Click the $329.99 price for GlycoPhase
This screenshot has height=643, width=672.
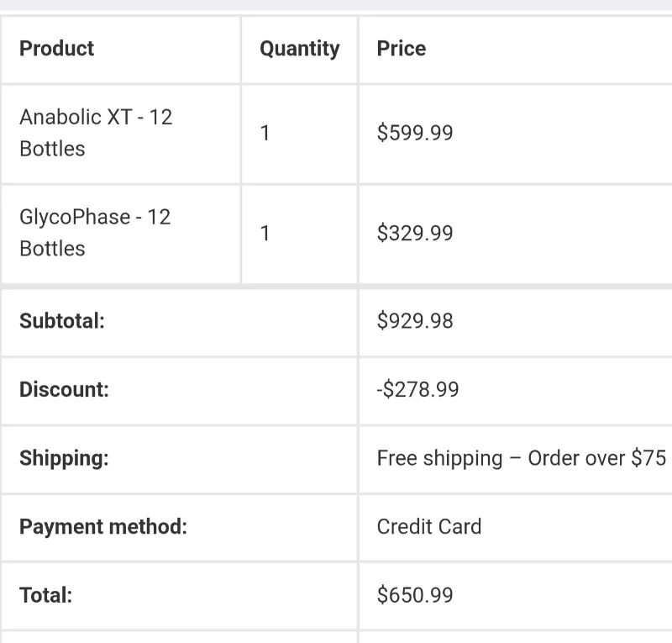coord(415,233)
